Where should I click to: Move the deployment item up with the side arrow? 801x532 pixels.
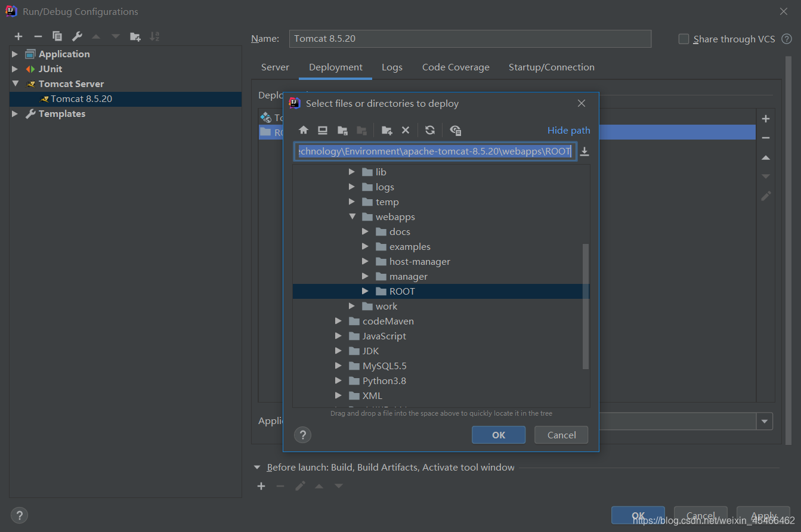point(766,157)
